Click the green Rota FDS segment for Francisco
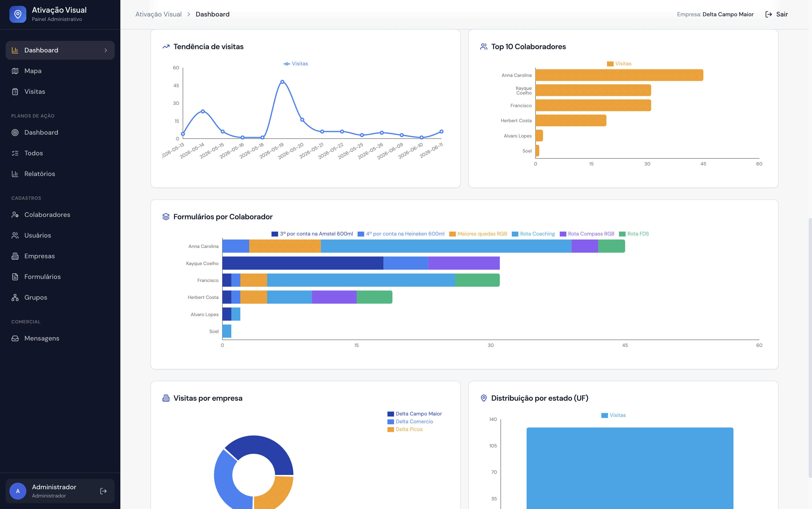The image size is (812, 509). pyautogui.click(x=477, y=280)
